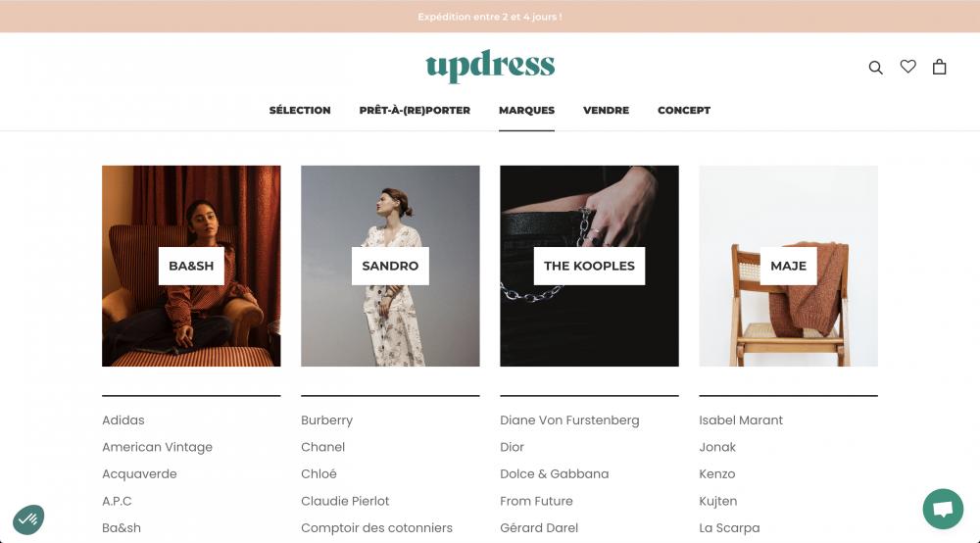The height and width of the screenshot is (543, 980).
Task: Go to updress homepage logo
Action: (490, 66)
